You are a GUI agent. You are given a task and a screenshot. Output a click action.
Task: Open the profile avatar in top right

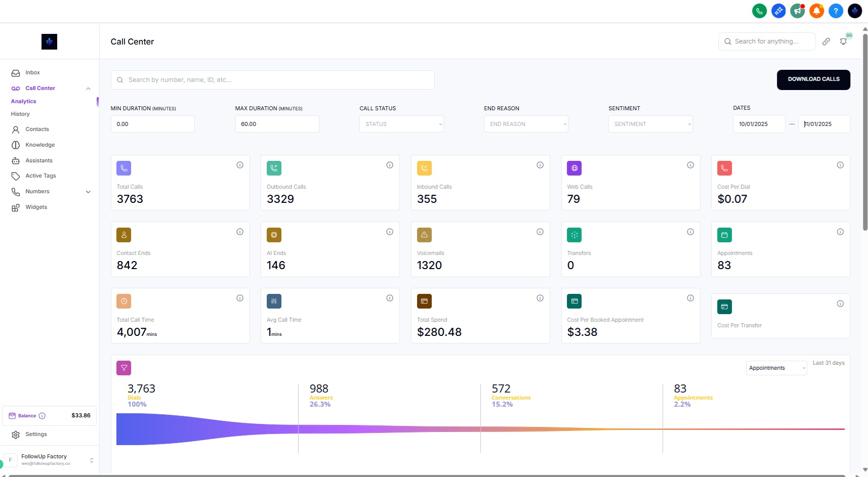tap(855, 11)
